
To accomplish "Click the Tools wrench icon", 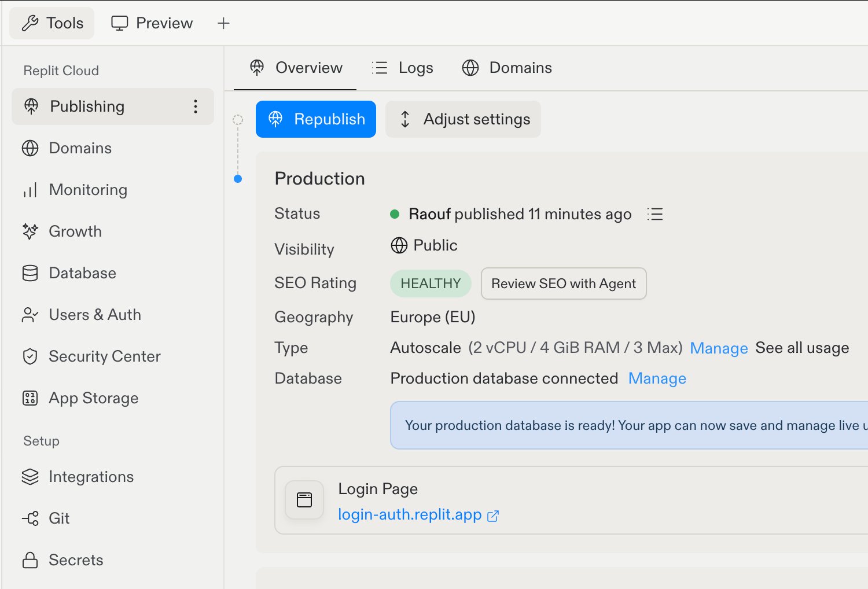I will tap(30, 23).
